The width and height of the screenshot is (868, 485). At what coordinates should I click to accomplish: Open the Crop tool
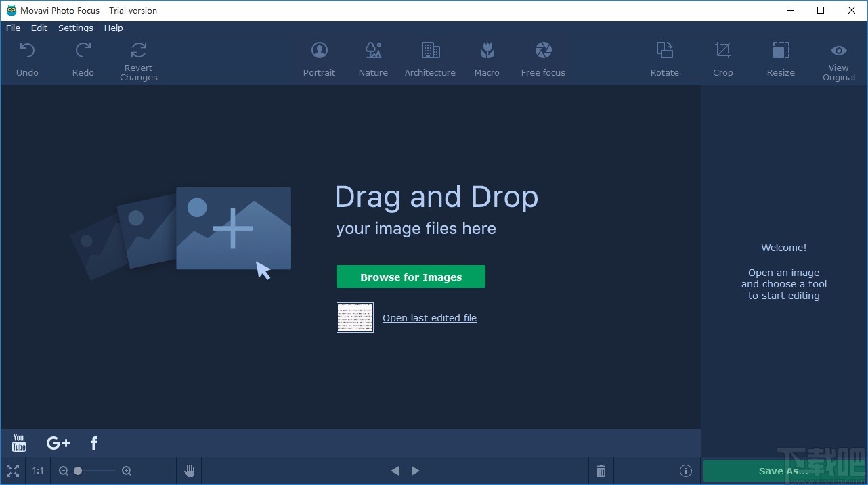tap(723, 51)
